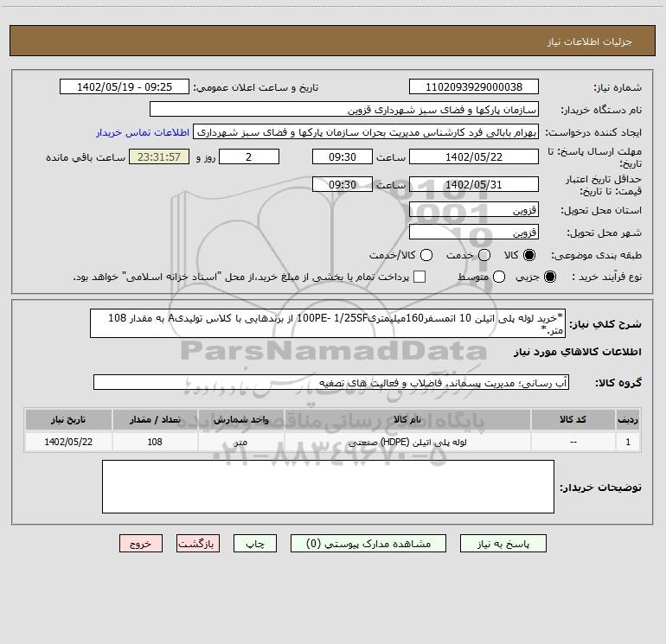
Task: Choose the متوسط purchase type radio
Action: point(499,277)
